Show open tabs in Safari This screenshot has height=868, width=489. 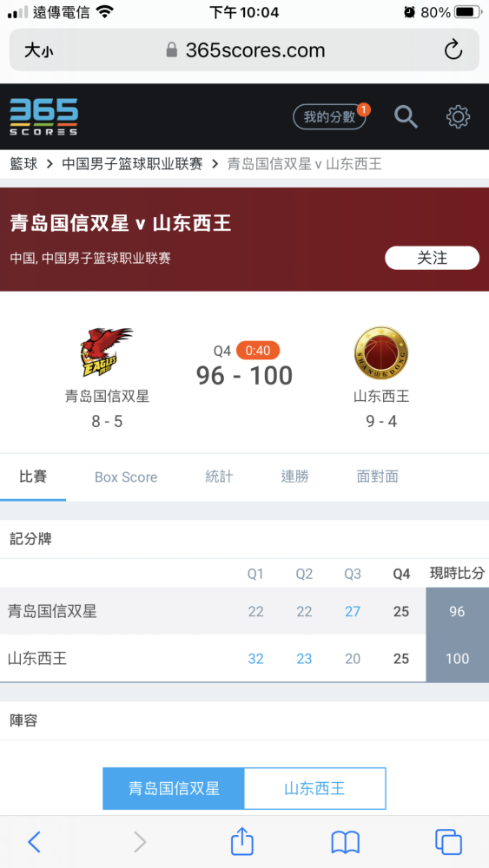point(448,842)
